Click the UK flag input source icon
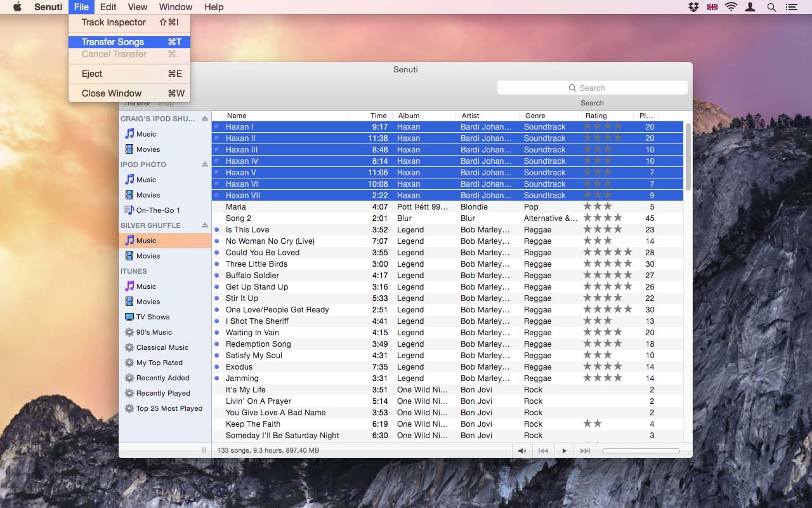This screenshot has width=812, height=508. 712,7
